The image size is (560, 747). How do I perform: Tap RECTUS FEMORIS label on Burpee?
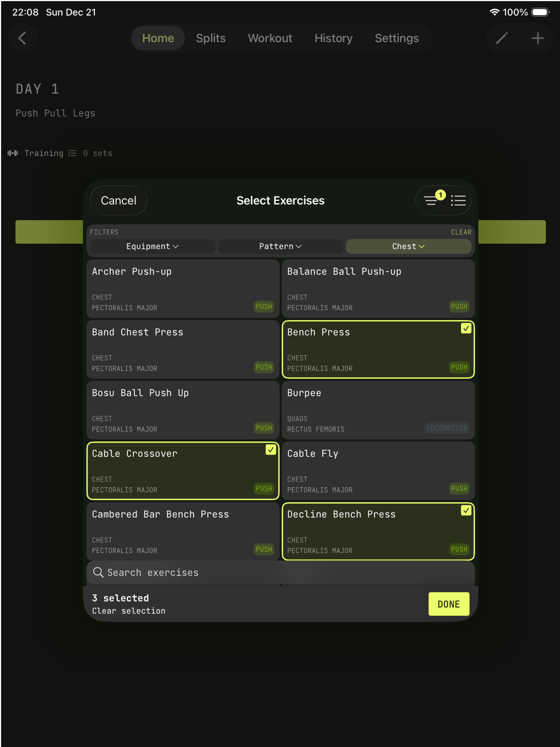click(x=316, y=429)
